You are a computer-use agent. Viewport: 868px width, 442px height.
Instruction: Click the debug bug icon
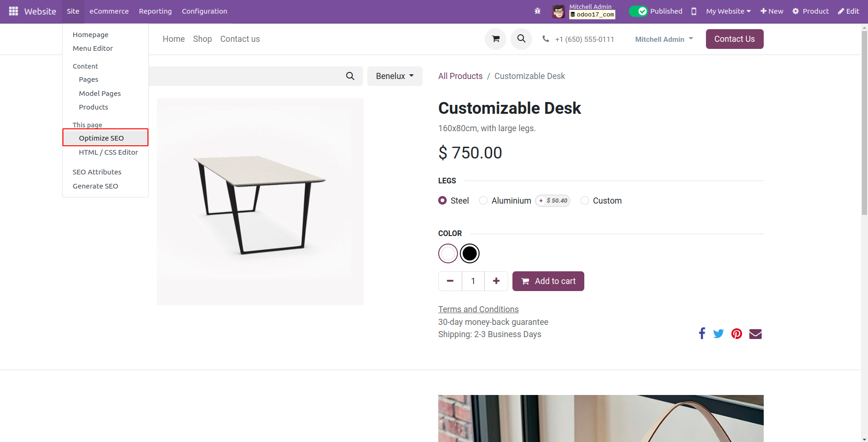click(x=537, y=11)
